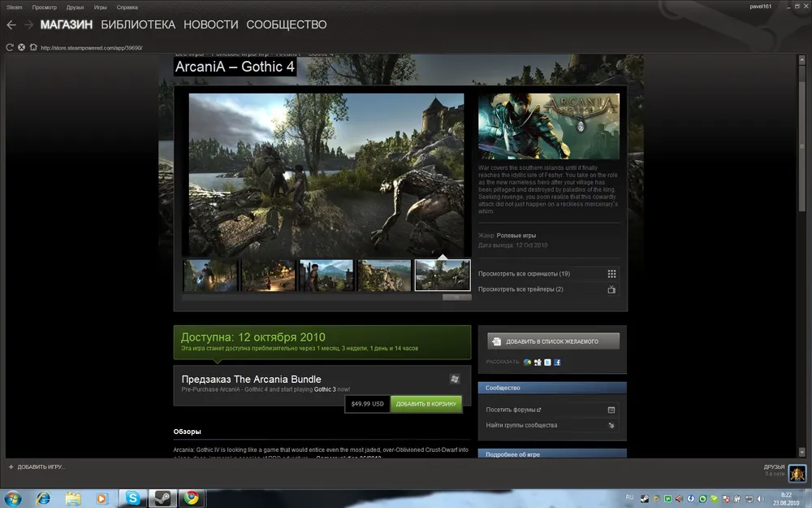Share the game on Twitter

[x=548, y=362]
